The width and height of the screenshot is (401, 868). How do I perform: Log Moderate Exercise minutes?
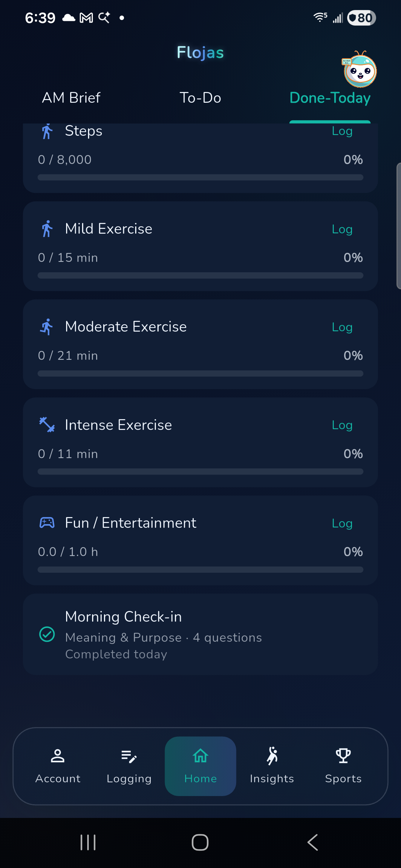click(x=342, y=327)
